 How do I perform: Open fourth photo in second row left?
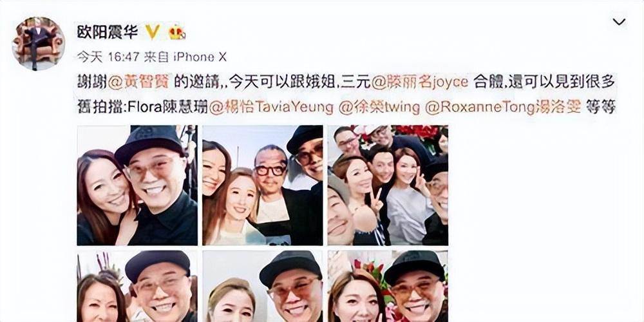coord(137,287)
